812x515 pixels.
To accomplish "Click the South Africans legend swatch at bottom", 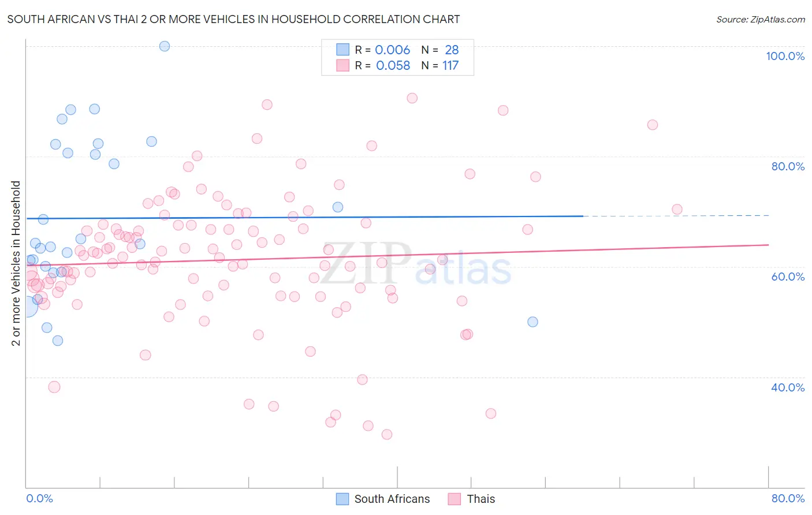I will [x=342, y=499].
